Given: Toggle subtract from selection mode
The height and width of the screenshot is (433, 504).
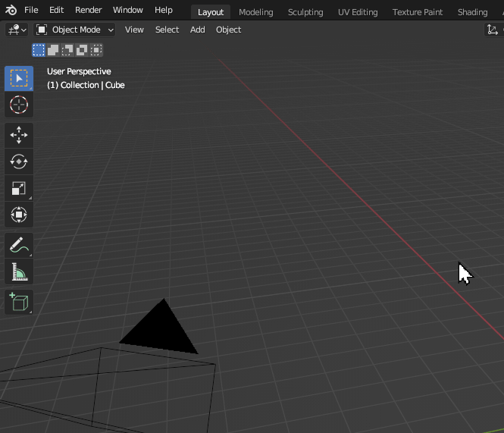Looking at the screenshot, I should click(x=67, y=50).
